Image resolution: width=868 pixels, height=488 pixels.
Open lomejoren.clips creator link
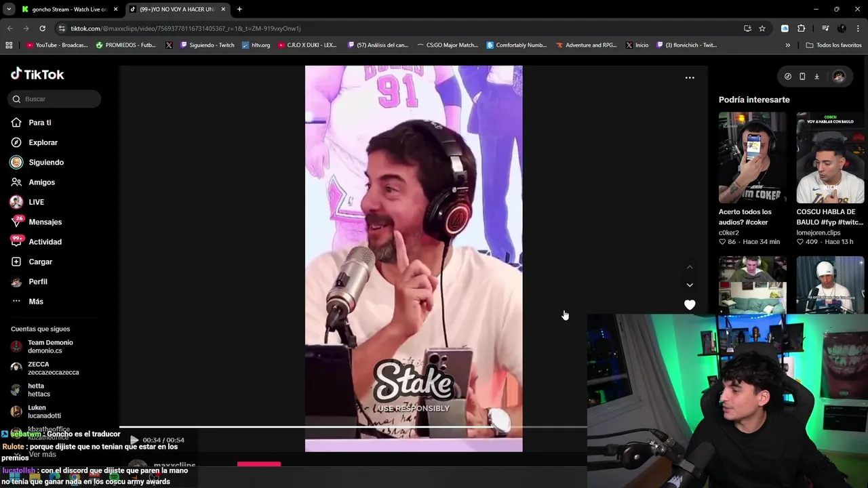[818, 232]
